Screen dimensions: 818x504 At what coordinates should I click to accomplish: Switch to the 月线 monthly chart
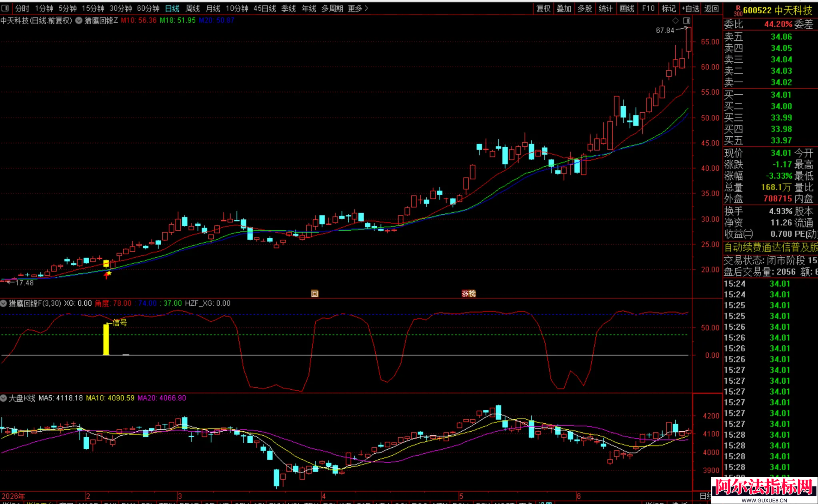(x=213, y=8)
